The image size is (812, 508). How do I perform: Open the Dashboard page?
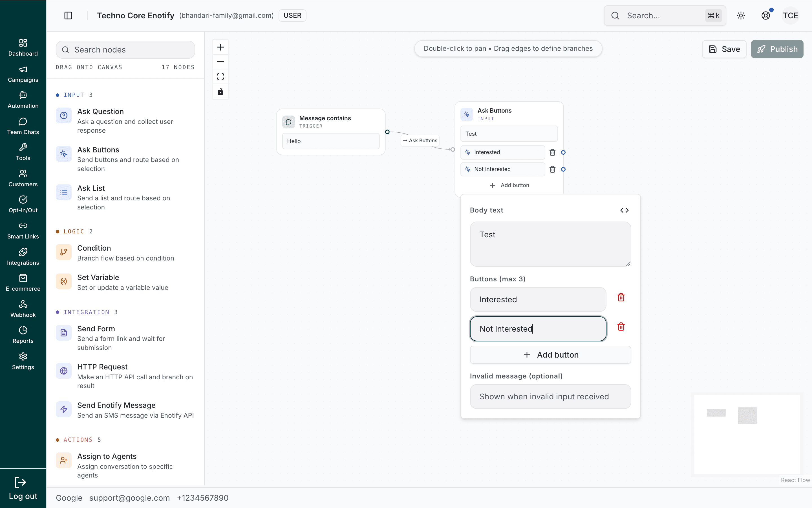click(x=23, y=48)
